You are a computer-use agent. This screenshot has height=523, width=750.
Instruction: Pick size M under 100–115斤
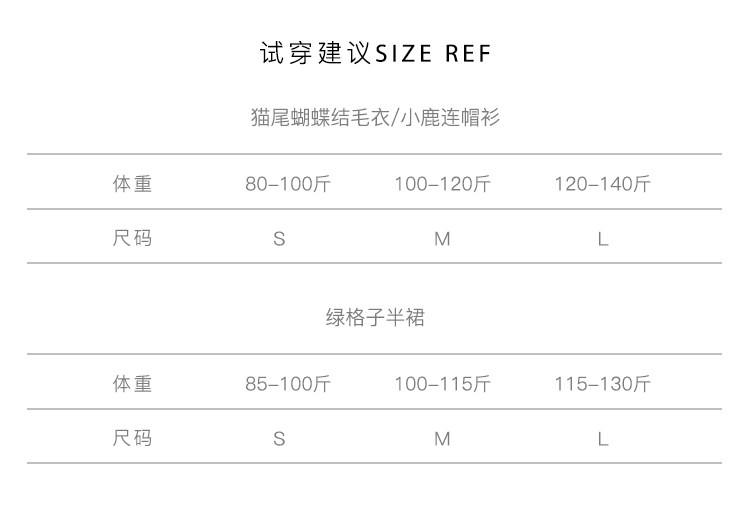(x=442, y=439)
